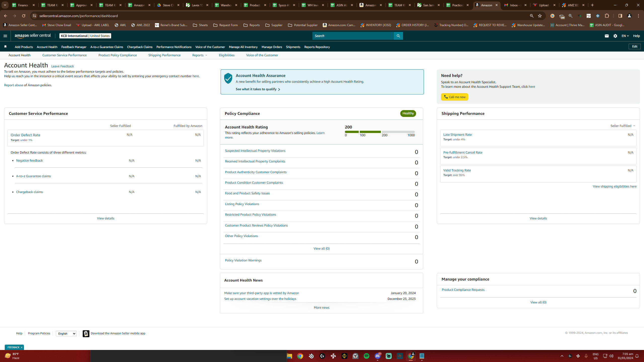Screen dimensions: 644x362
Task: Click in the Seller Central search field
Action: [353, 36]
